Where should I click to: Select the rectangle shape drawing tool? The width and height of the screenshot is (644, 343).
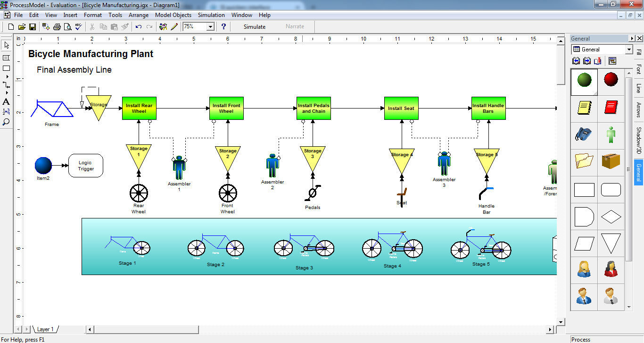coord(6,68)
